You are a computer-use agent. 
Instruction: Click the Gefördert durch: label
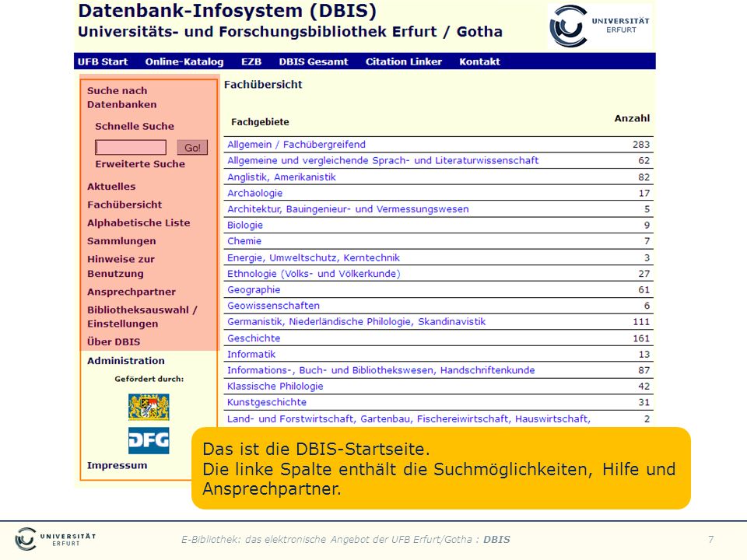pos(149,379)
